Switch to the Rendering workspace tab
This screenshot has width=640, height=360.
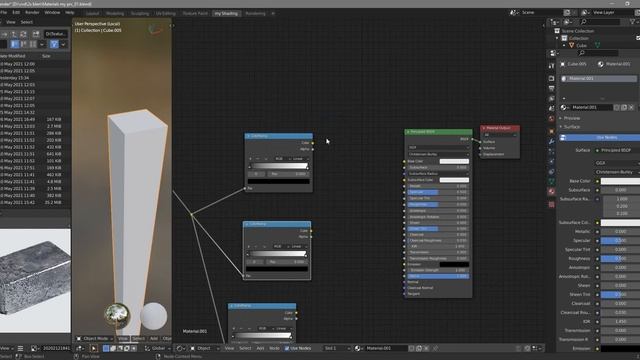255,13
